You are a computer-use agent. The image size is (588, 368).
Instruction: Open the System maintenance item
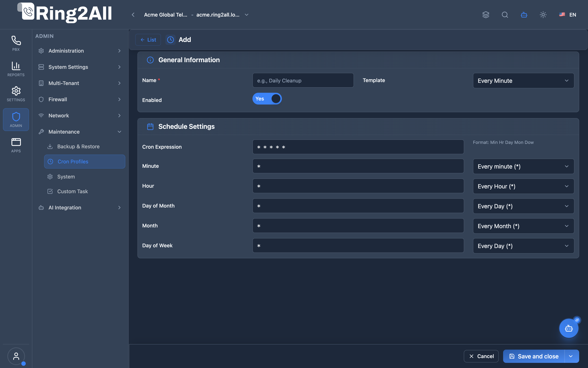tap(85, 176)
